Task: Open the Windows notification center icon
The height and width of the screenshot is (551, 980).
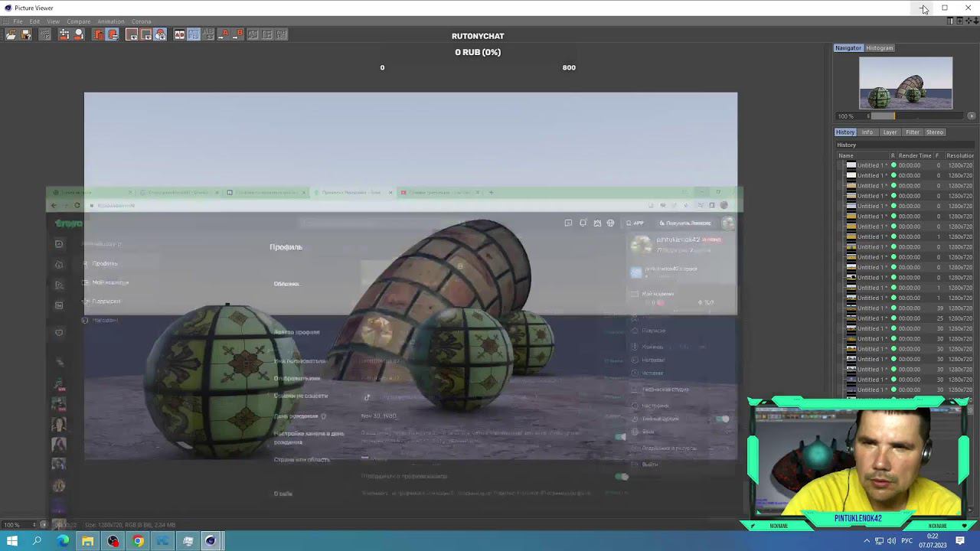Action: pyautogui.click(x=960, y=541)
